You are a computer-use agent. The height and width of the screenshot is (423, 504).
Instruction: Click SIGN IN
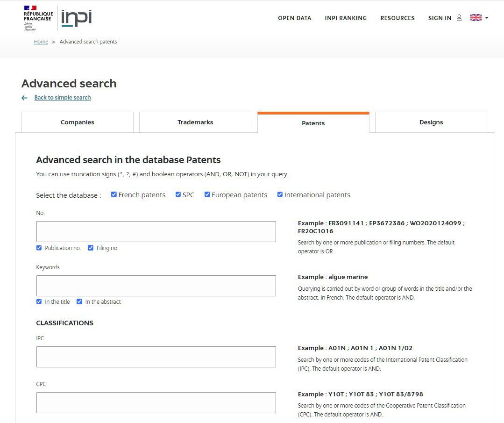click(x=440, y=18)
